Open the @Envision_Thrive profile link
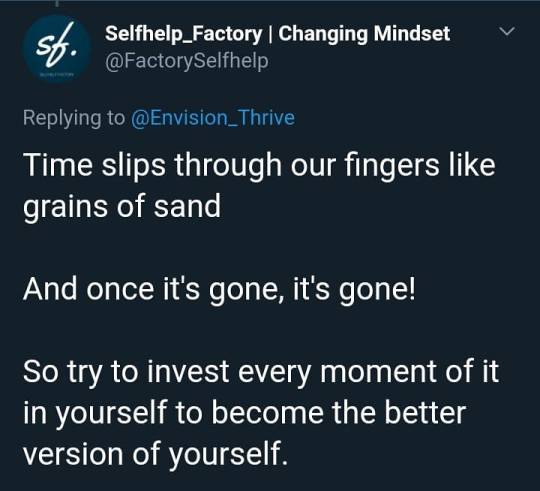Screen dimensions: 540x491 pyautogui.click(x=213, y=118)
